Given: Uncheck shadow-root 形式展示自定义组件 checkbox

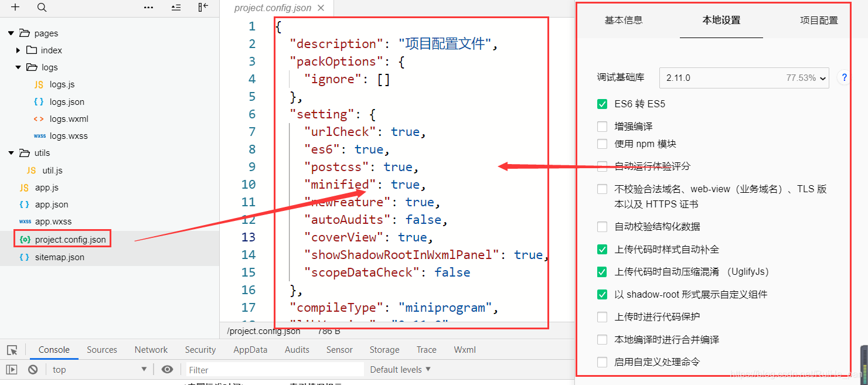Looking at the screenshot, I should pos(602,295).
